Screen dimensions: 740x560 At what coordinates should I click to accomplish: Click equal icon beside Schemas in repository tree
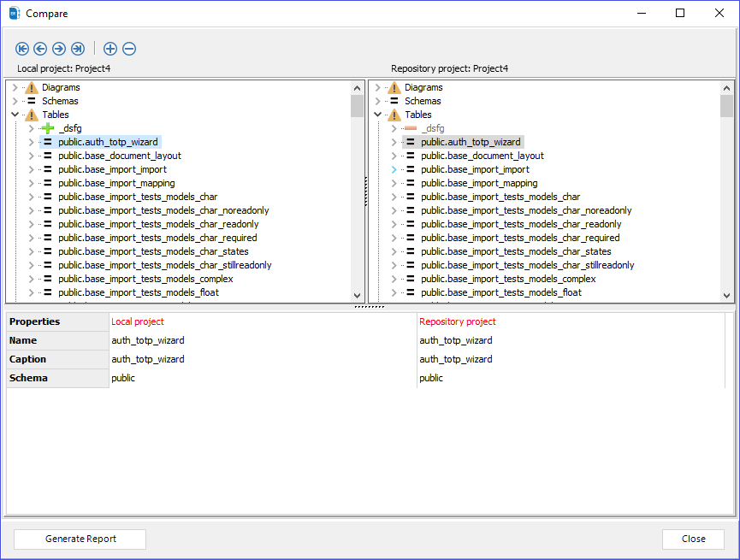click(x=394, y=101)
